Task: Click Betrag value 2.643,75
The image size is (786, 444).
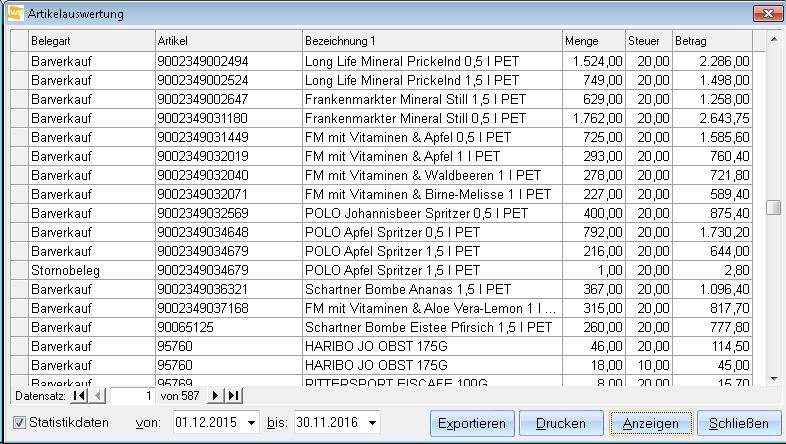Action: pos(724,118)
